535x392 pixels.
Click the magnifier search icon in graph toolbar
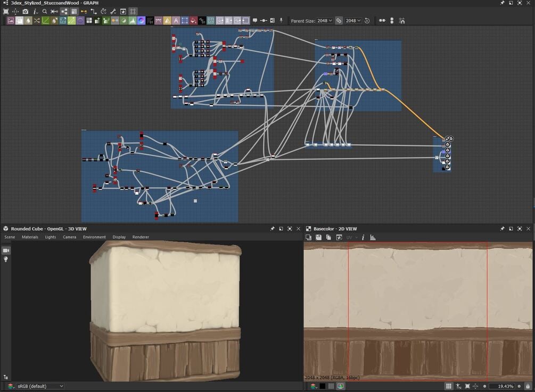click(45, 11)
